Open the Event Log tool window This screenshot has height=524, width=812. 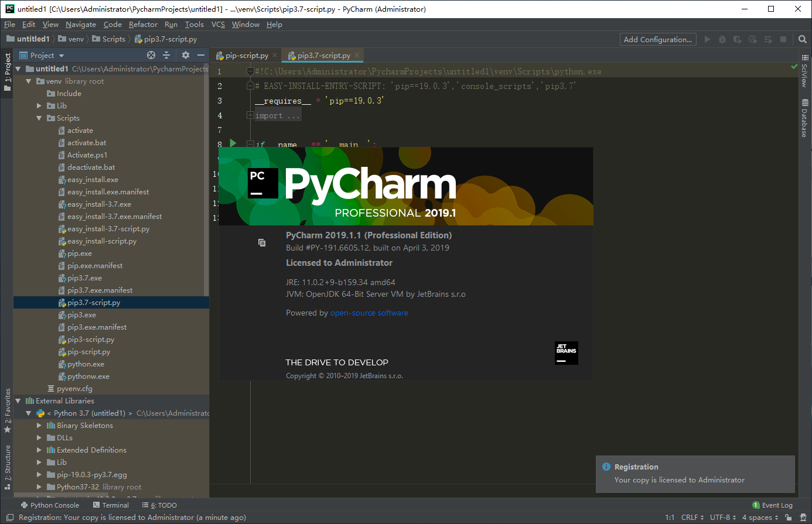[773, 505]
